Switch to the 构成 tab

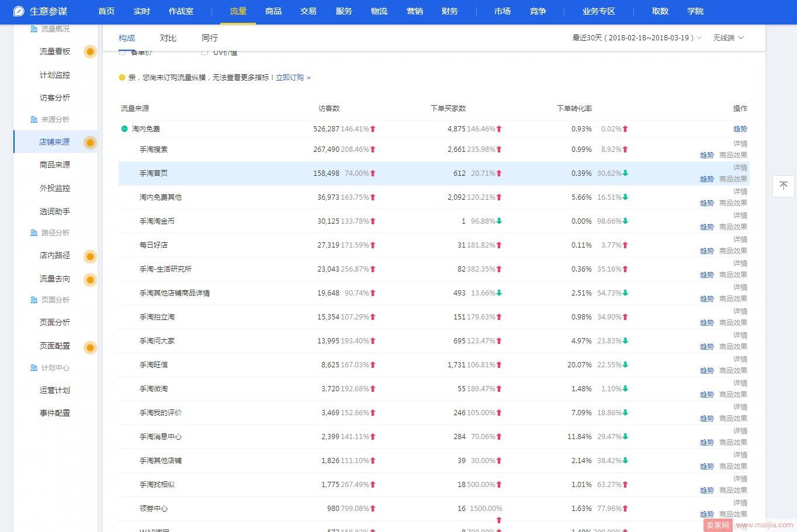[127, 38]
